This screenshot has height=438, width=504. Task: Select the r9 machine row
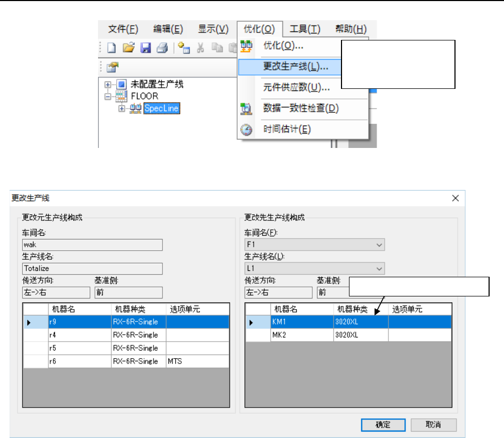126,322
